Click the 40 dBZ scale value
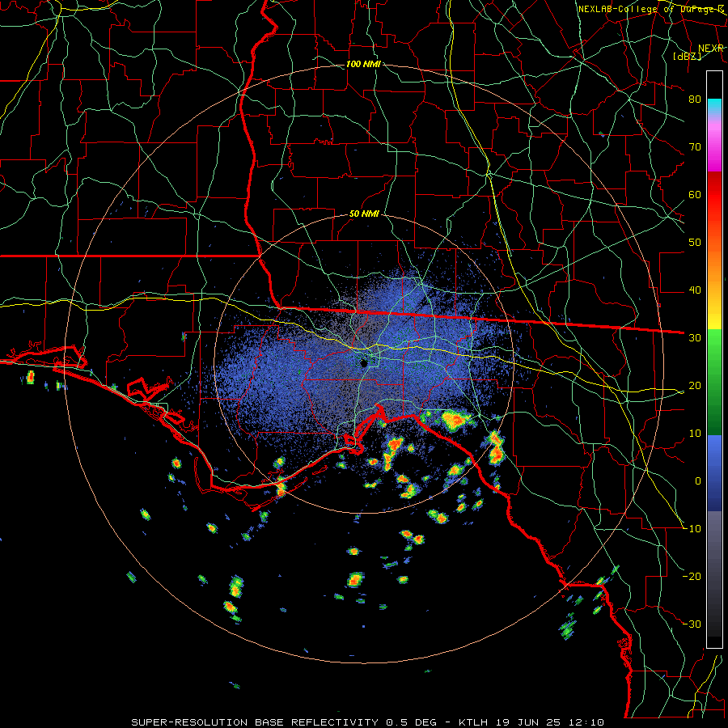Screen dimensions: 728x728 click(695, 290)
